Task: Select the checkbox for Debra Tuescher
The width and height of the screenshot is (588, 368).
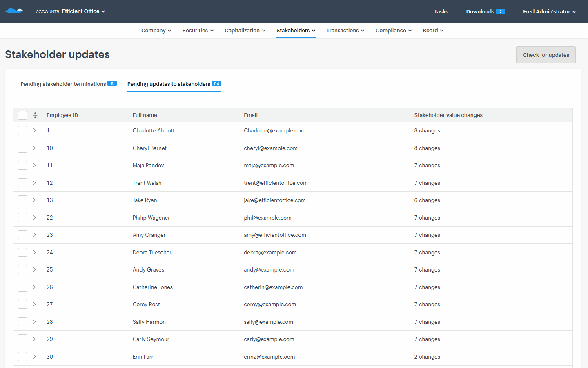Action: [22, 252]
